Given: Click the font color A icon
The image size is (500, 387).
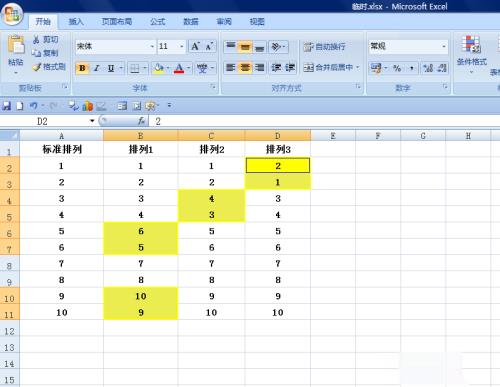Looking at the screenshot, I should click(179, 68).
